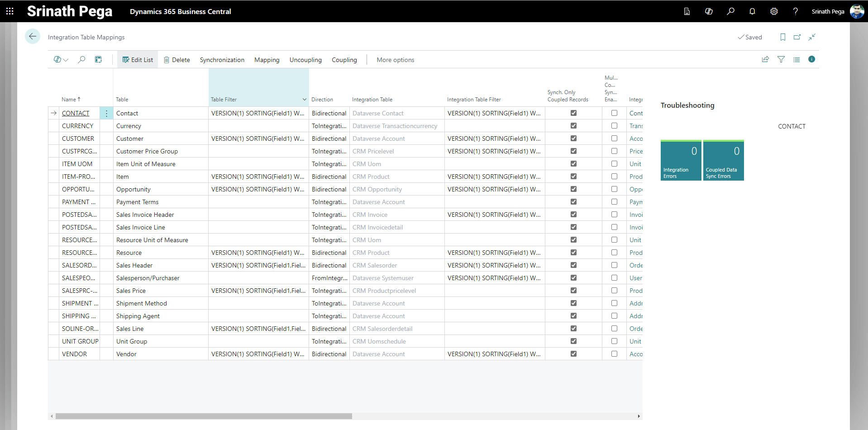Click the bookmark this page icon
The image size is (868, 430).
pyautogui.click(x=782, y=37)
